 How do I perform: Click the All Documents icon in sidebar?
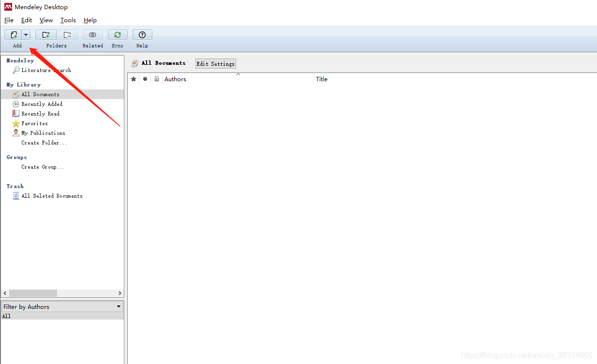(16, 94)
